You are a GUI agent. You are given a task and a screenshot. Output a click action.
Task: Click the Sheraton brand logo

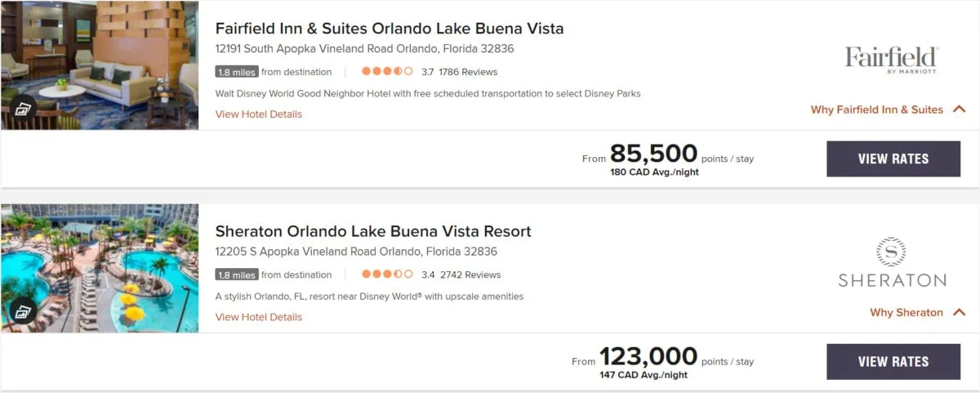[x=892, y=262]
